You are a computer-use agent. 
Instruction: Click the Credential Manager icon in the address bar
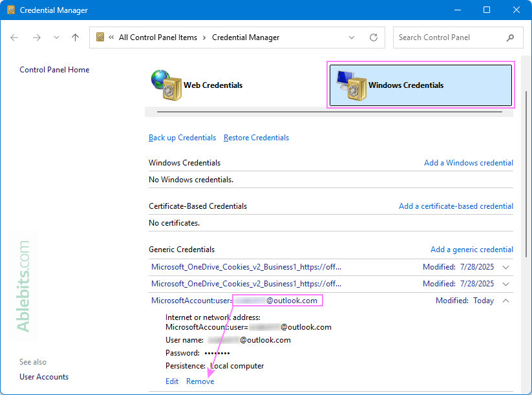point(100,37)
